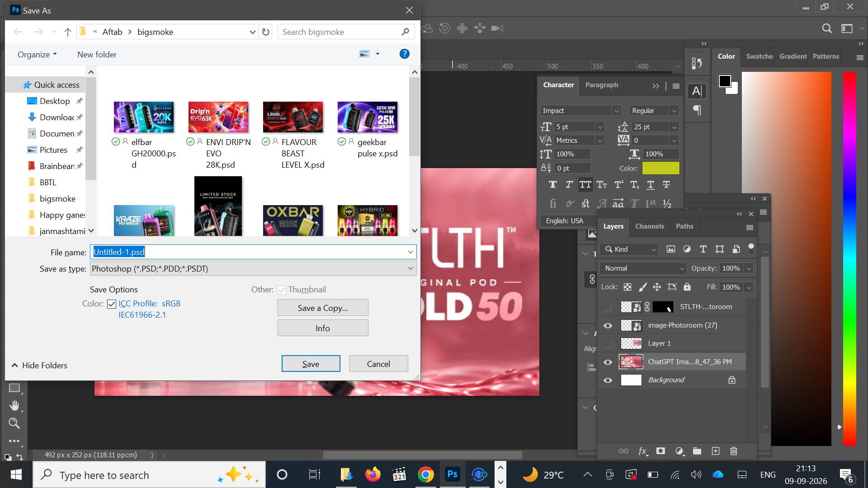Delete layer with the Layers trash icon
Image resolution: width=868 pixels, height=488 pixels.
tap(733, 451)
